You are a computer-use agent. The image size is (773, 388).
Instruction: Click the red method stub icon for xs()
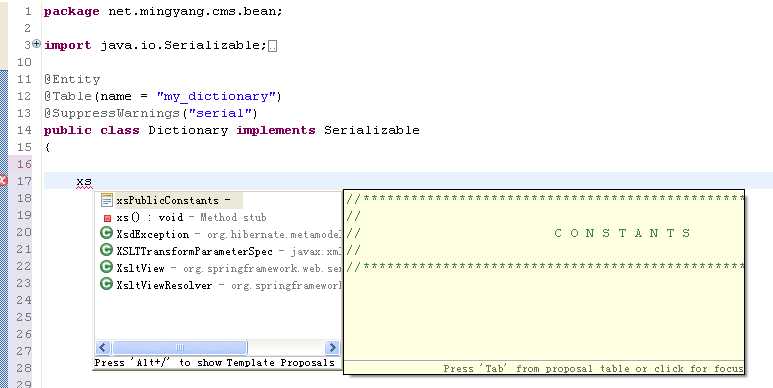pyautogui.click(x=107, y=218)
